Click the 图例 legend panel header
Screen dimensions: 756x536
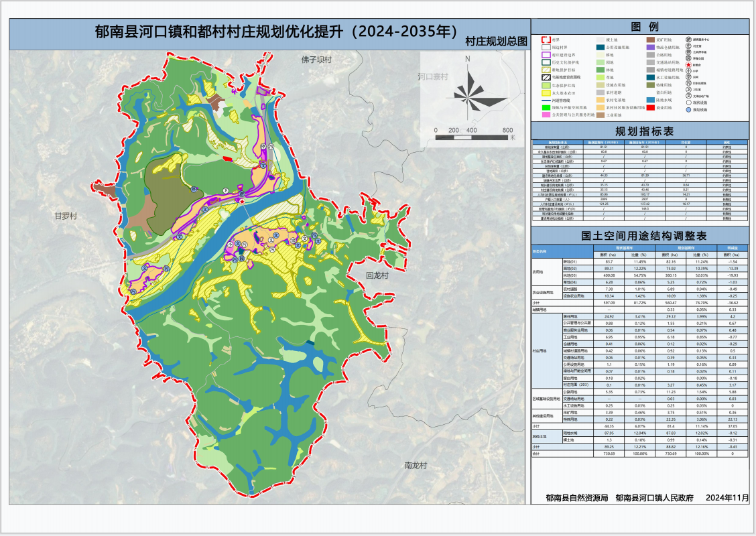tap(640, 26)
